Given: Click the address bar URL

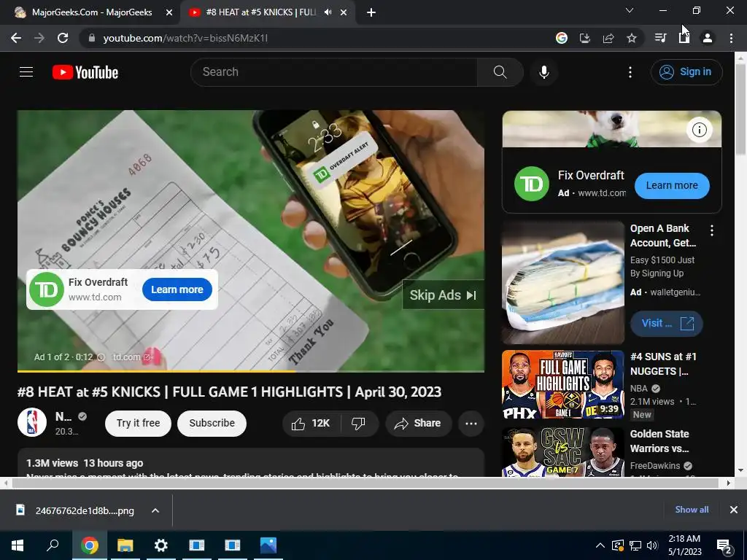Looking at the screenshot, I should point(185,38).
